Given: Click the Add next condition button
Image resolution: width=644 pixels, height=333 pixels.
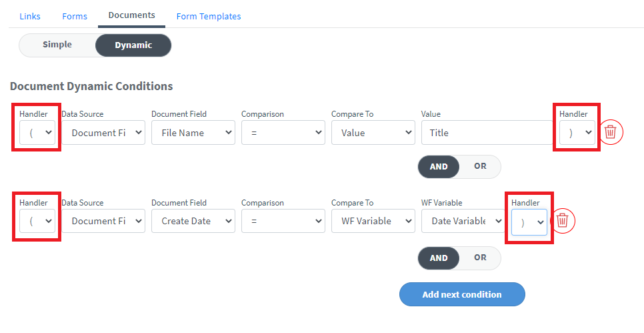Looking at the screenshot, I should 462,294.
